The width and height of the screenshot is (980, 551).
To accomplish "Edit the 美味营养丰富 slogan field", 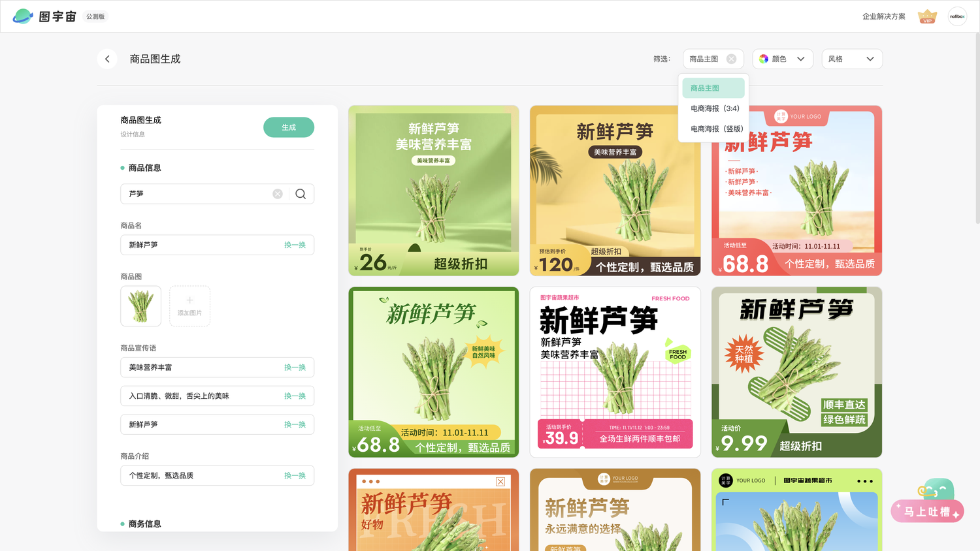I will pos(218,368).
